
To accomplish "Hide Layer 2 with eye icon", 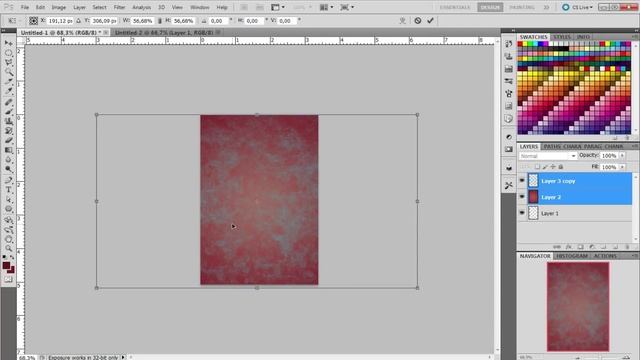I will pos(522,197).
